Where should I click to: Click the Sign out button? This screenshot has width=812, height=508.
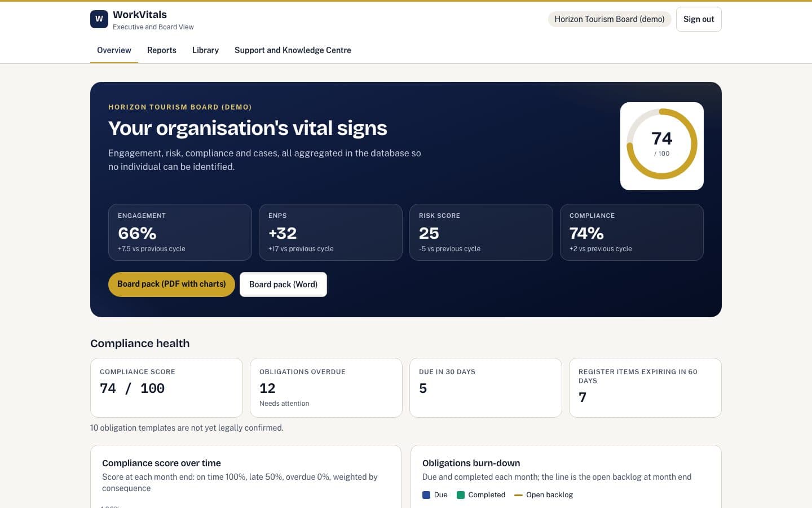click(699, 19)
